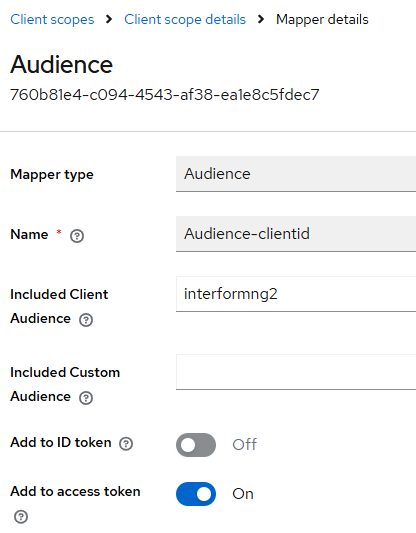This screenshot has height=533, width=416.
Task: Click the mapper ID 760b81e4 text
Action: click(165, 95)
